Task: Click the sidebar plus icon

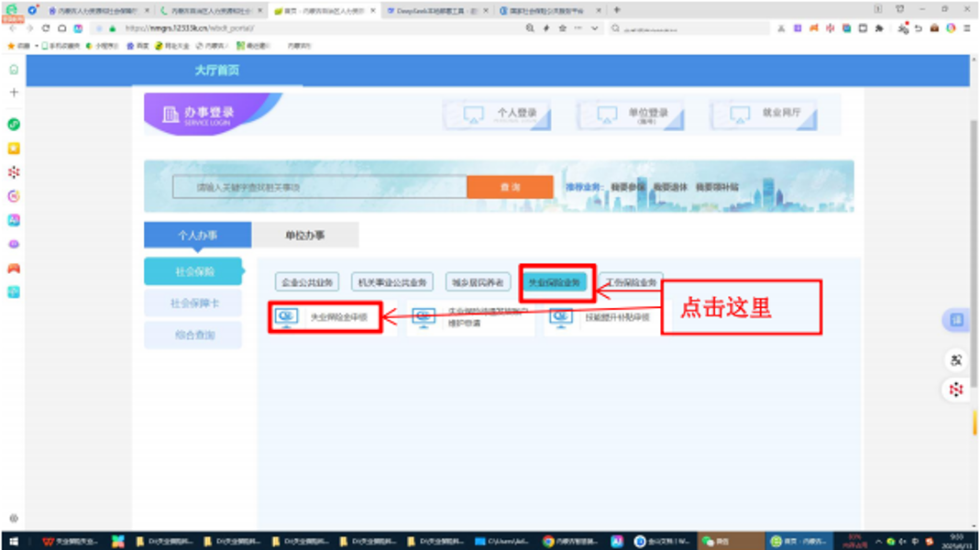Action: coord(13,93)
